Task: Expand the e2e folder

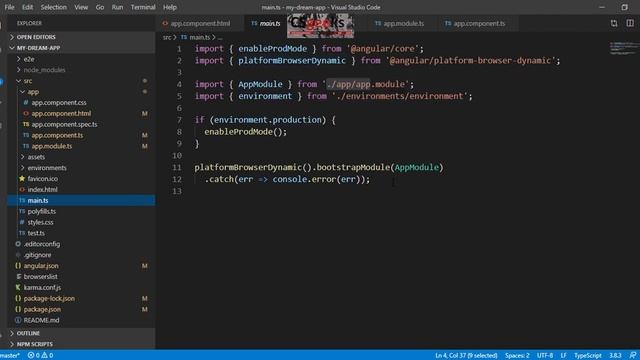Action: tap(81, 59)
